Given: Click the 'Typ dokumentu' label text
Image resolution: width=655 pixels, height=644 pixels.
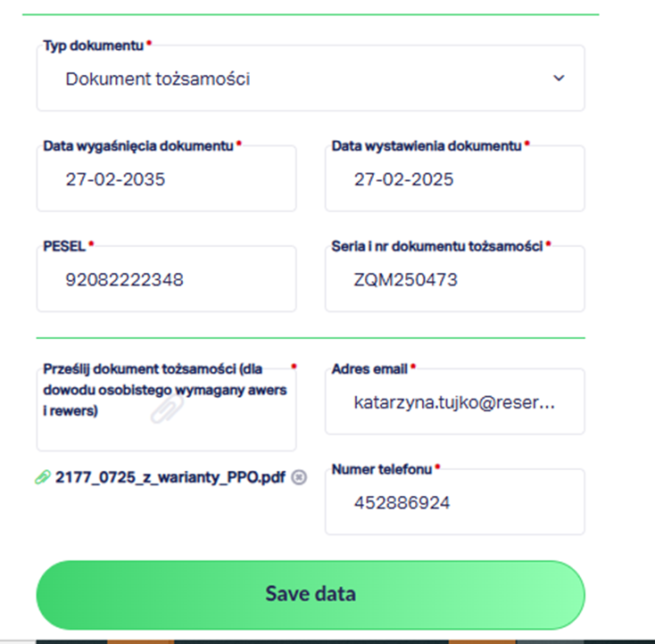Looking at the screenshot, I should [x=94, y=44].
